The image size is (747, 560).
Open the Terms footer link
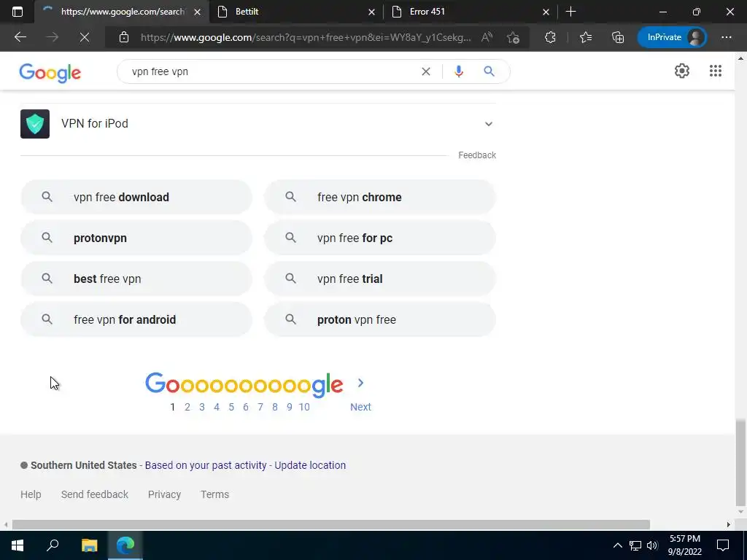(215, 494)
